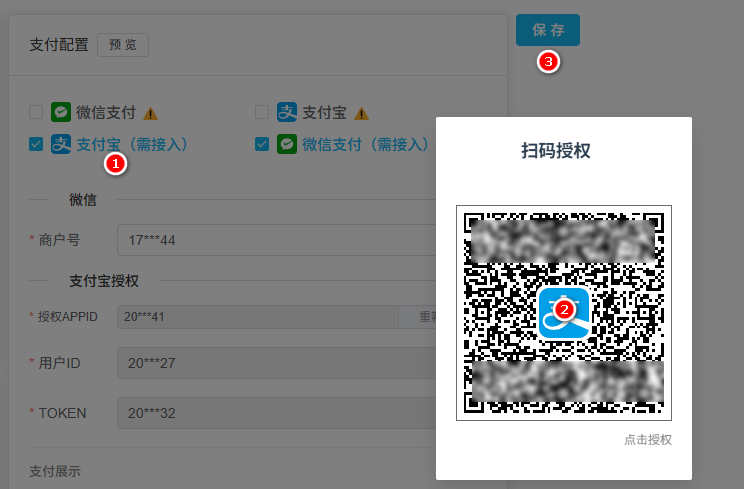This screenshot has width=744, height=489.
Task: Click the warning triangle next to 微信支付
Action: 150,114
